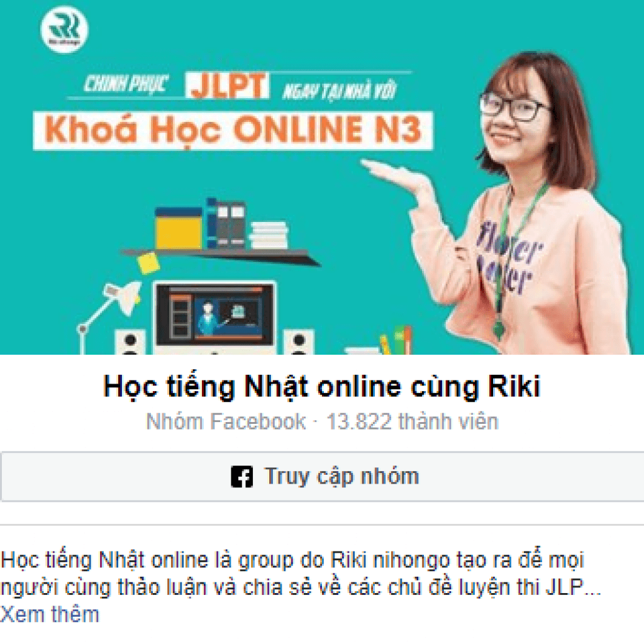Expand description with "Xem thêm"
The image size is (644, 644).
50,615
